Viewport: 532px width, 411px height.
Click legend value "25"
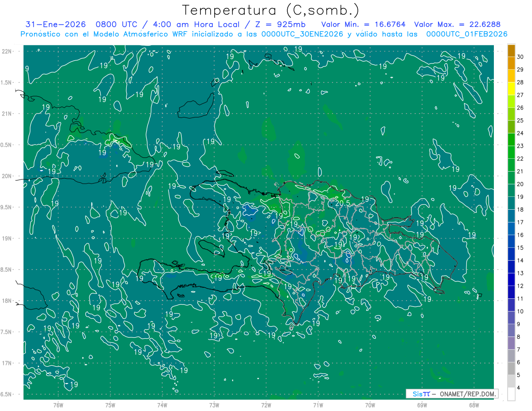pyautogui.click(x=520, y=121)
